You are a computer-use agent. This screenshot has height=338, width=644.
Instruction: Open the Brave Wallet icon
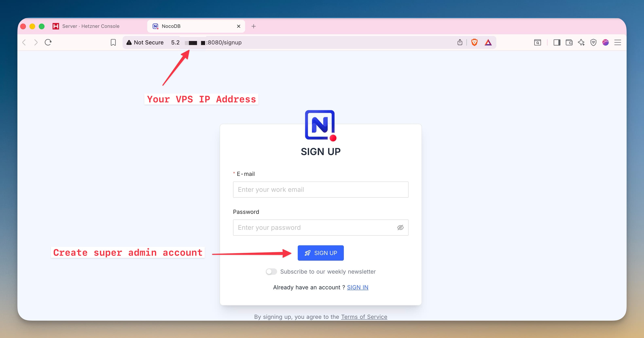tap(569, 42)
